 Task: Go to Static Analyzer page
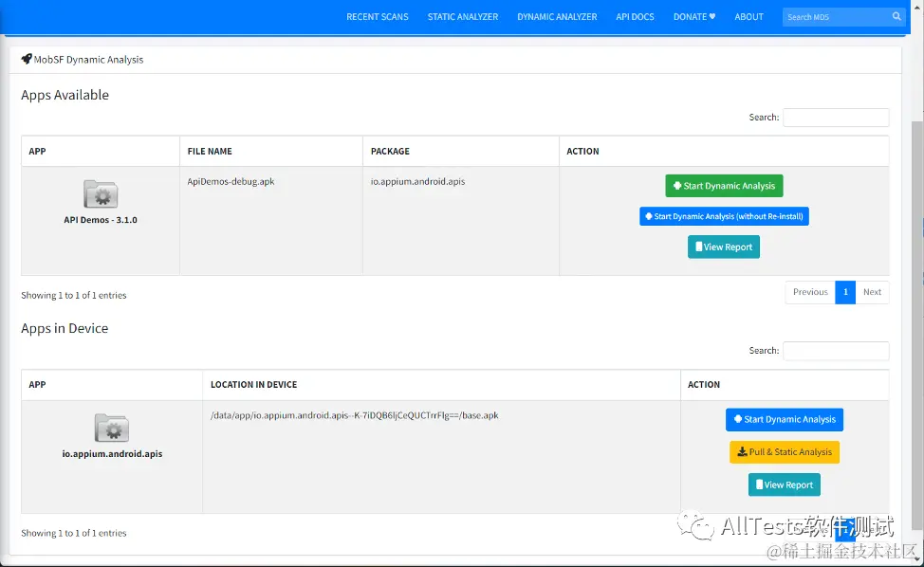(x=463, y=17)
